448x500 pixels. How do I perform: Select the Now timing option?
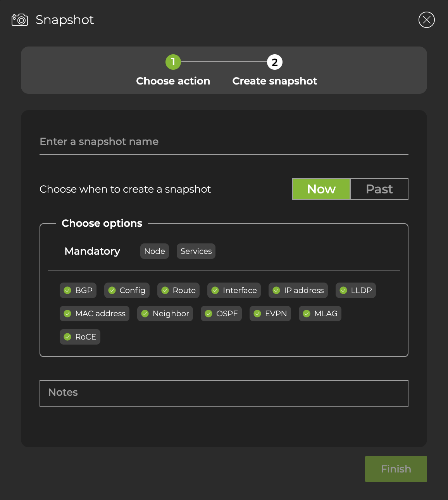coord(321,189)
